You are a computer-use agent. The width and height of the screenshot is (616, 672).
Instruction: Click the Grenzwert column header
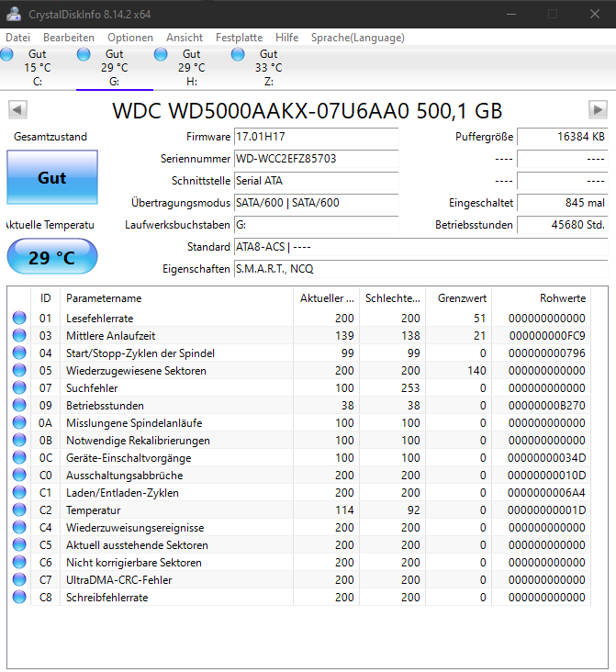[458, 297]
